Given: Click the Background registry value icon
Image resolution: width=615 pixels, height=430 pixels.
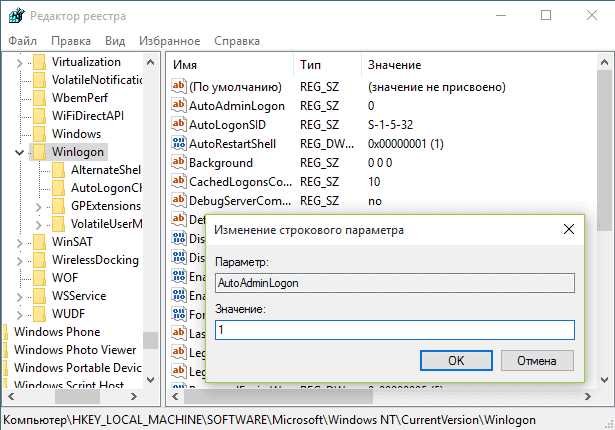Looking at the screenshot, I should coord(178,163).
